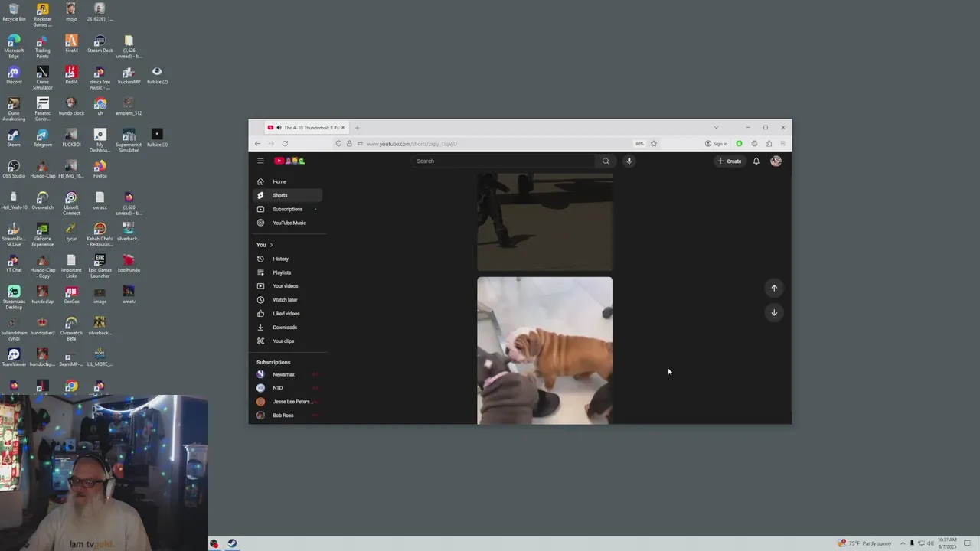Open the YouTube hamburger guide menu

point(260,161)
